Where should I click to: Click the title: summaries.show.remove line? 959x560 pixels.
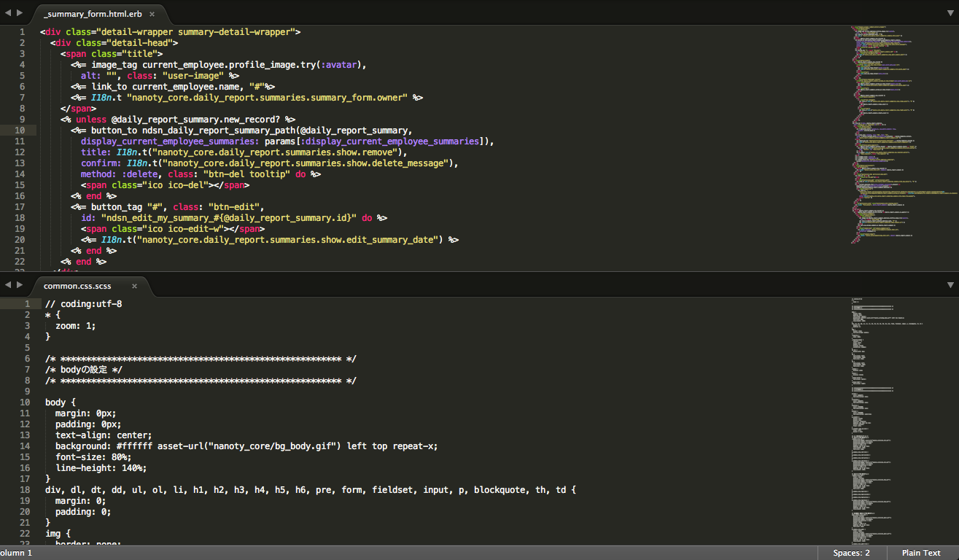[244, 152]
